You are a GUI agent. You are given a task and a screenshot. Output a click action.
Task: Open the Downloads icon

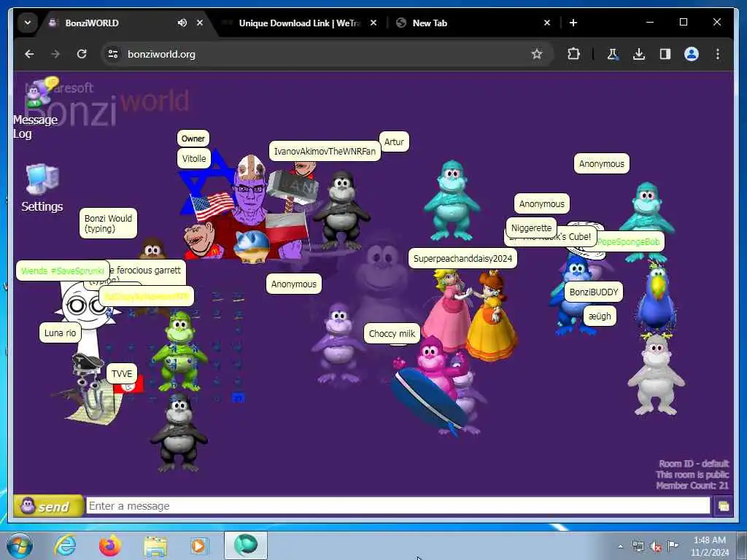pos(639,54)
